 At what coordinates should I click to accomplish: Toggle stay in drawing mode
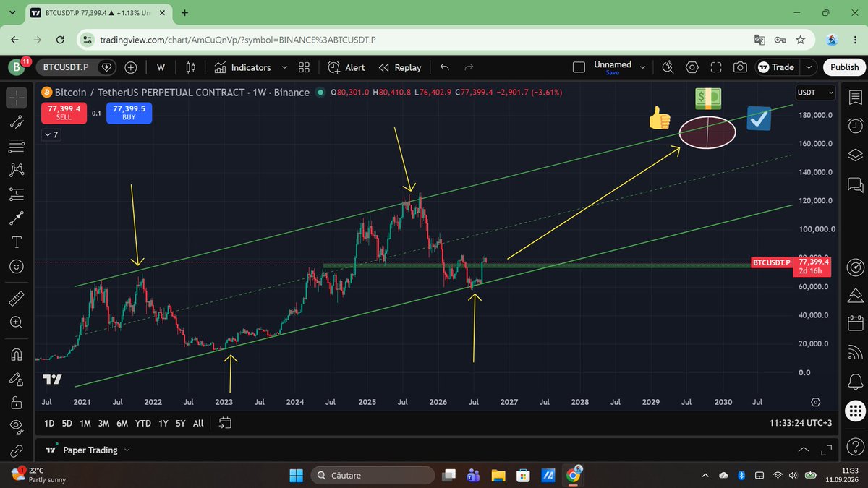tap(16, 379)
